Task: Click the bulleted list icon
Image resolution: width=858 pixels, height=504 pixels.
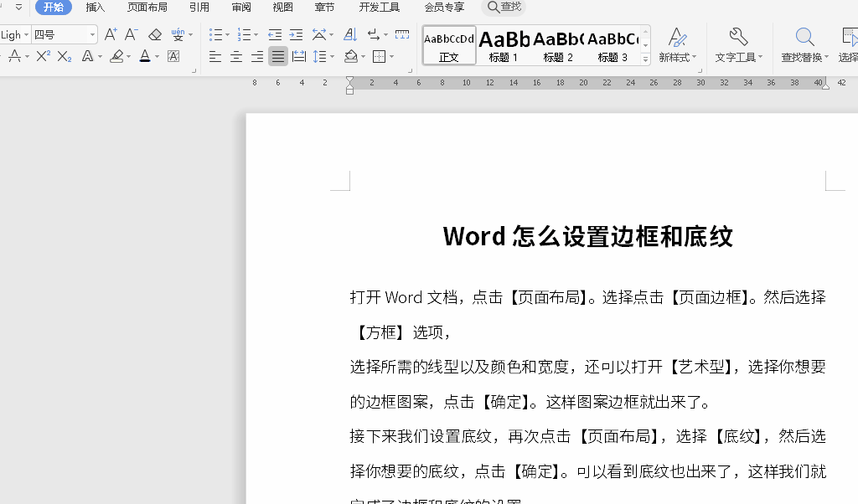Action: tap(215, 35)
